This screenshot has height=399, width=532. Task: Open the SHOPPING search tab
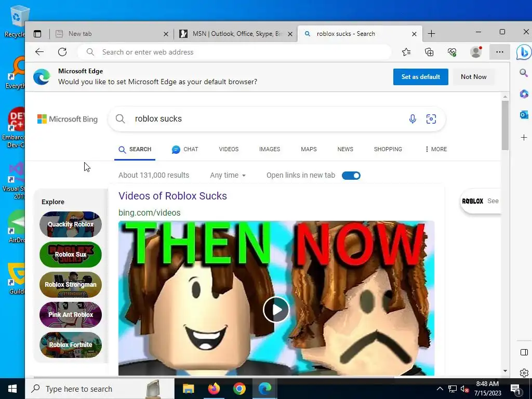(388, 149)
